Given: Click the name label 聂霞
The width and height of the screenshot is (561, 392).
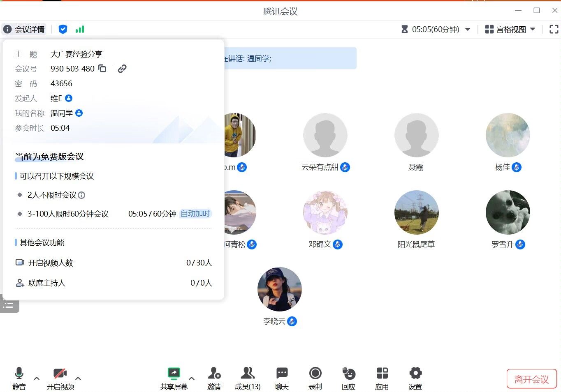Looking at the screenshot, I should tap(416, 167).
